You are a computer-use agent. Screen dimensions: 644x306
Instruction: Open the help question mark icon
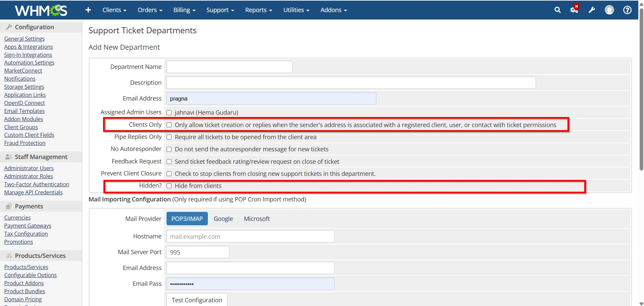[x=627, y=10]
